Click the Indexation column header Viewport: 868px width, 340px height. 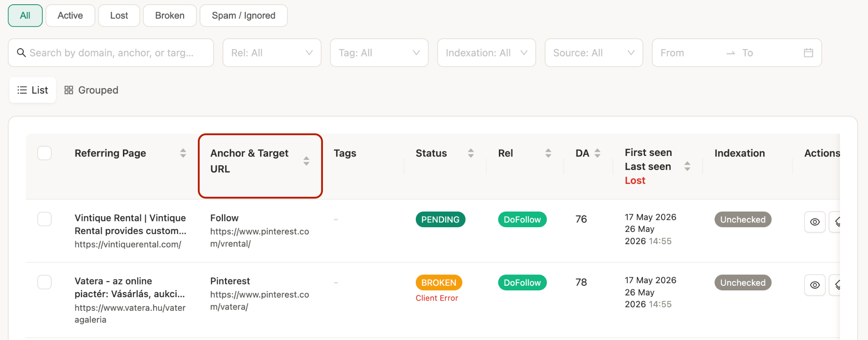(x=740, y=153)
